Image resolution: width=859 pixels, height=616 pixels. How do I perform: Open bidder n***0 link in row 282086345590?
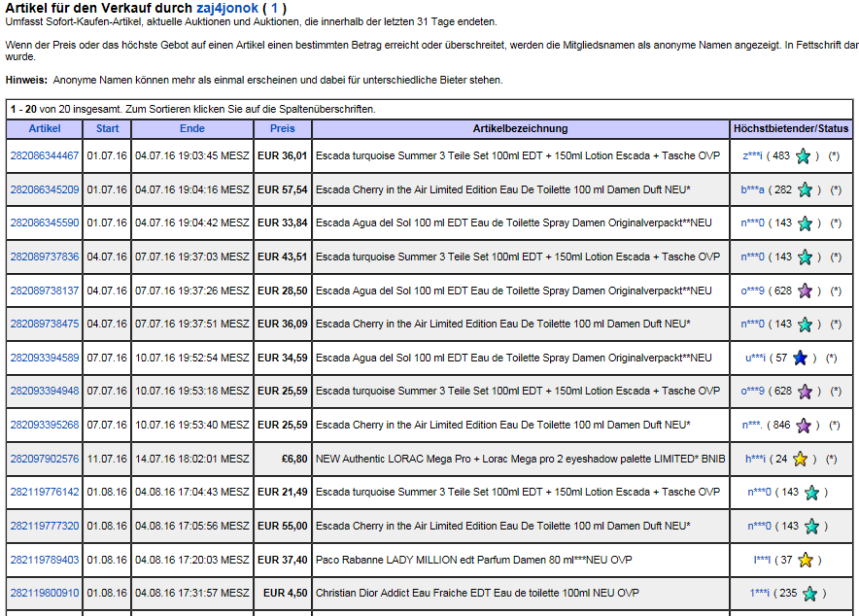coord(752,222)
